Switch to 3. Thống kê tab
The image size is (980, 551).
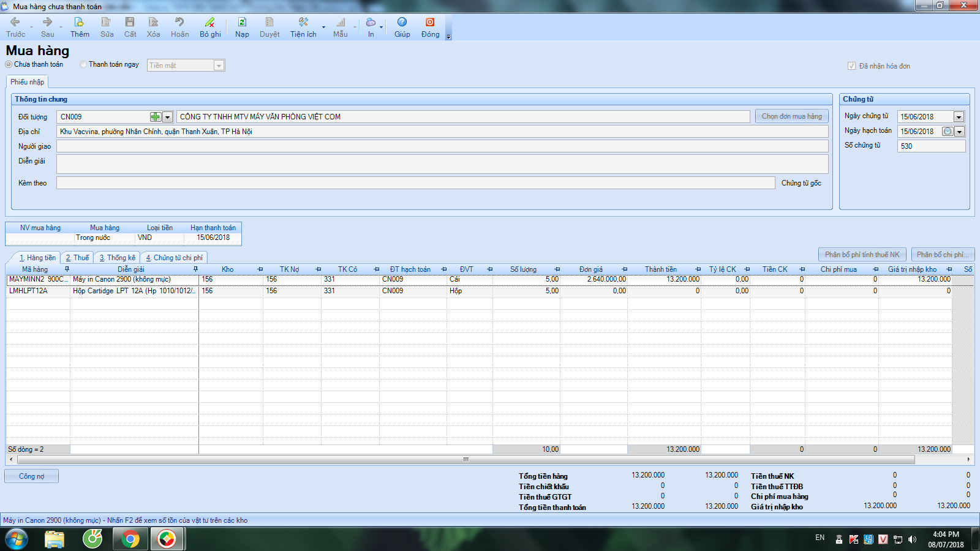118,258
